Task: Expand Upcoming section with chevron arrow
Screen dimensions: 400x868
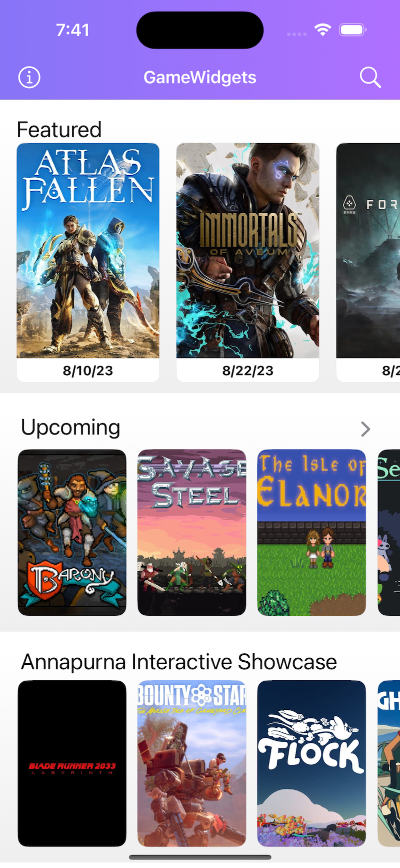Action: click(365, 429)
